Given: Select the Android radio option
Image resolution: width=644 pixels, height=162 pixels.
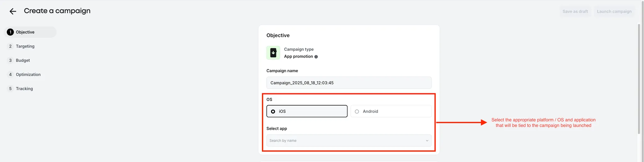Looking at the screenshot, I should 357,111.
